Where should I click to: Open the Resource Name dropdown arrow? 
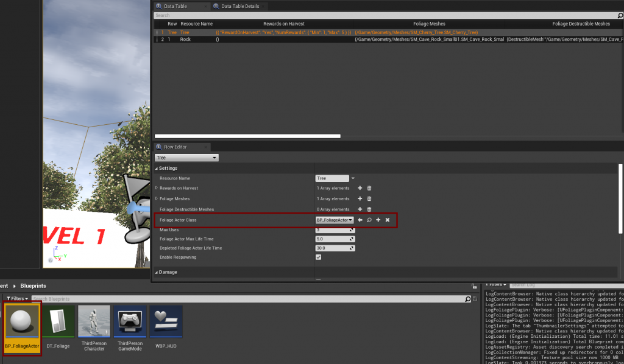(353, 178)
